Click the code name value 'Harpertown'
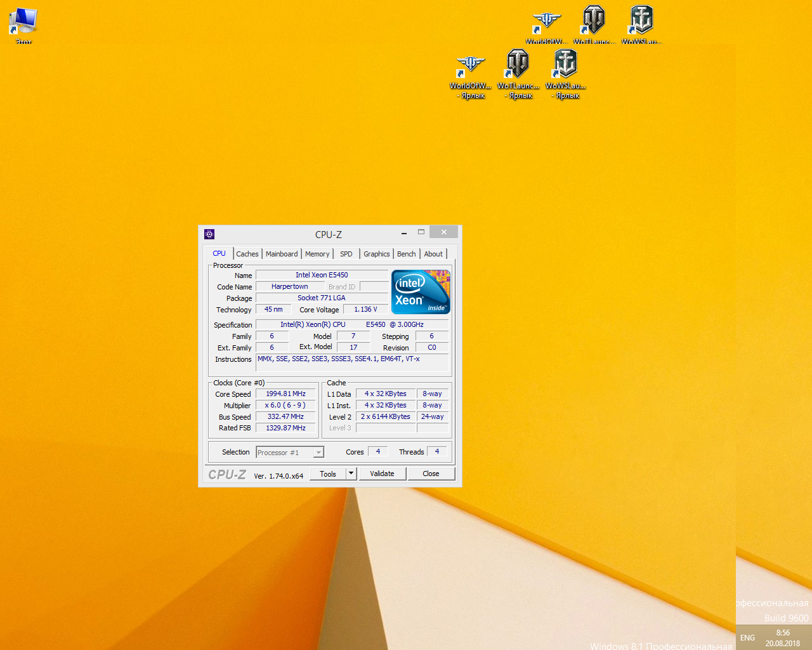 click(290, 286)
